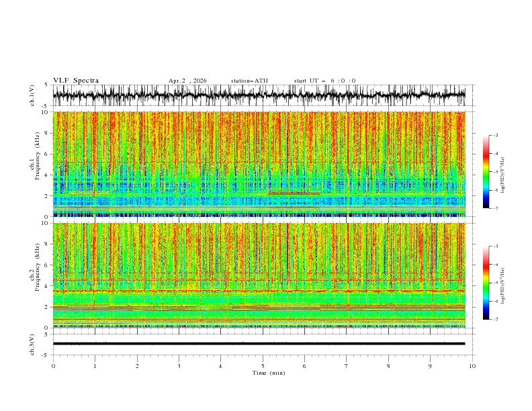This screenshot has height=411, width=532.
Task: Click the "-3" label on ch.1 color bar
Action: point(495,135)
